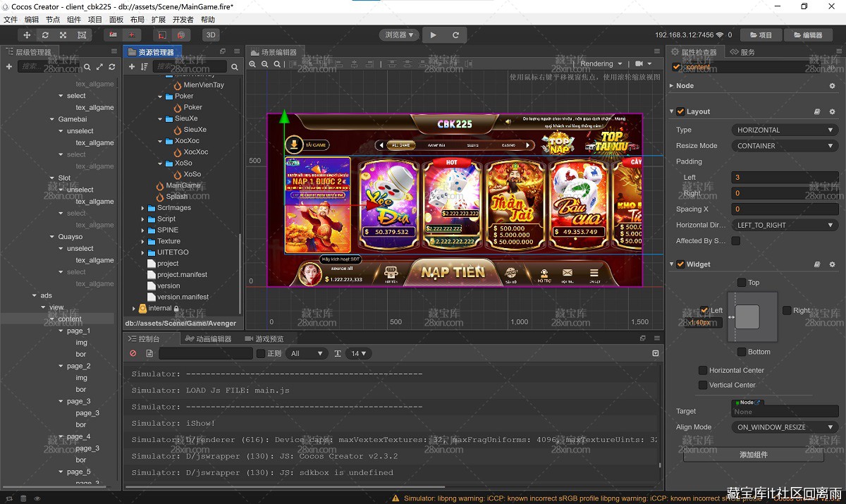
Task: Clear the console with the red icon
Action: [x=133, y=353]
